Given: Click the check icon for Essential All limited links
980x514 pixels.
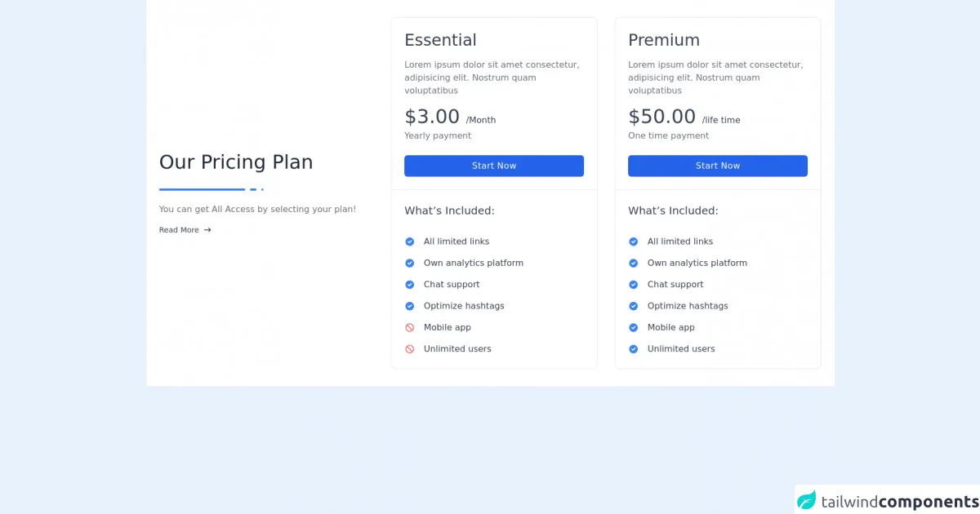Looking at the screenshot, I should click(x=410, y=241).
